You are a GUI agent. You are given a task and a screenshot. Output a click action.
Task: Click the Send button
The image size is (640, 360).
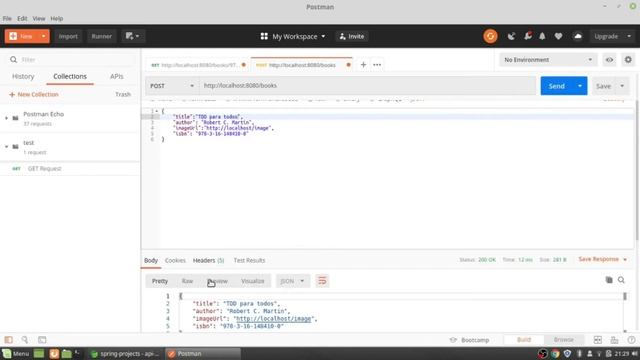[x=557, y=86]
